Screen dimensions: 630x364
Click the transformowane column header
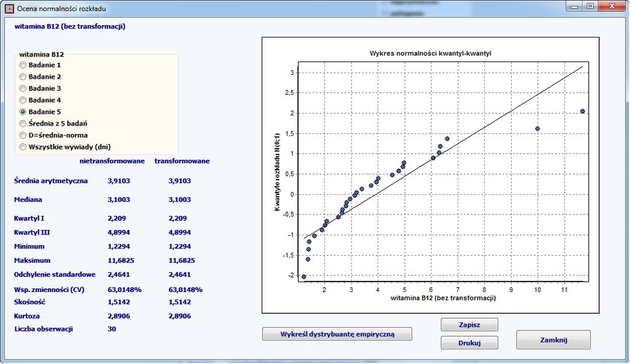tap(182, 161)
